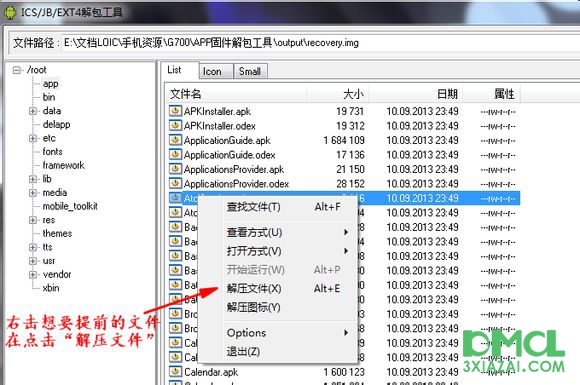Select the file APKInstaller.odex
Image resolution: width=580 pixels, height=385 pixels.
(x=220, y=126)
